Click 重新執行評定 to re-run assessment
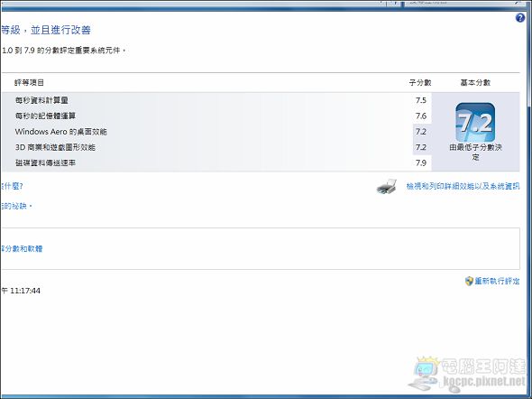The width and height of the screenshot is (532, 399). click(497, 281)
